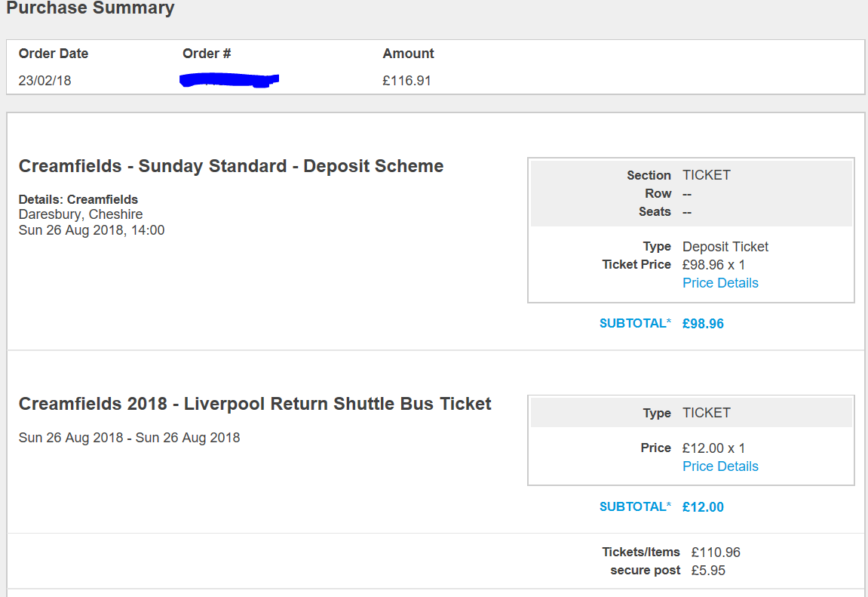Image resolution: width=868 pixels, height=597 pixels.
Task: Click the £98.96 subtotal value
Action: coord(703,324)
